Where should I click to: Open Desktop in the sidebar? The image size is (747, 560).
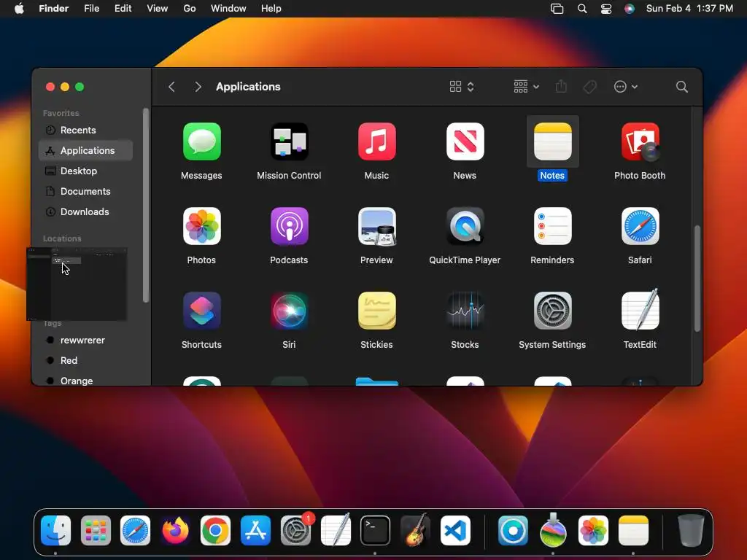(86, 171)
